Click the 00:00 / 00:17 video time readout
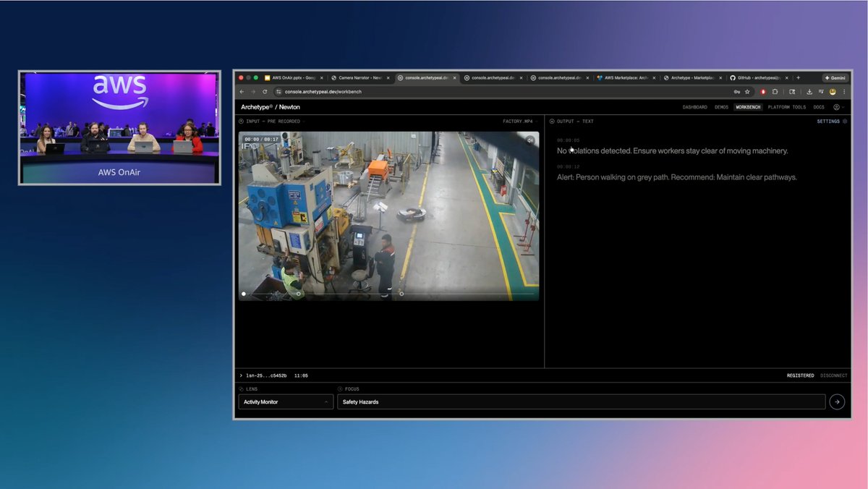The width and height of the screenshot is (868, 489). coord(261,139)
